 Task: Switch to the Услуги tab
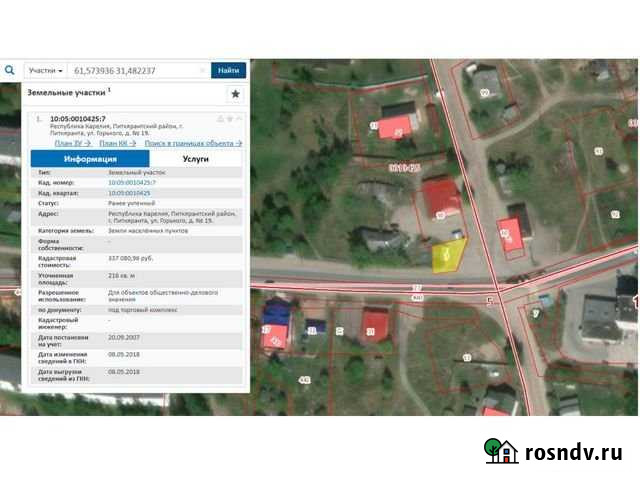[x=196, y=159]
